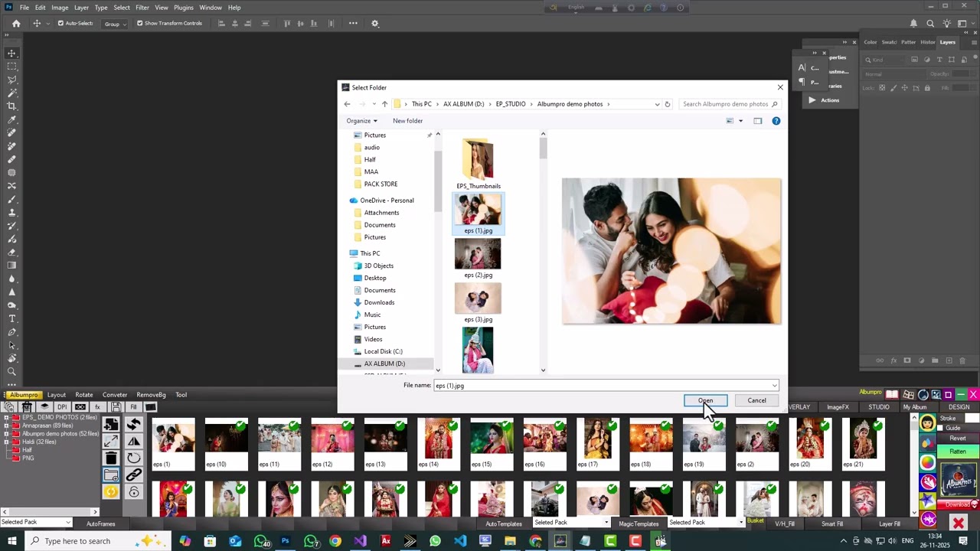Select the Polygonal Lasso tool
The image size is (980, 551).
[12, 80]
